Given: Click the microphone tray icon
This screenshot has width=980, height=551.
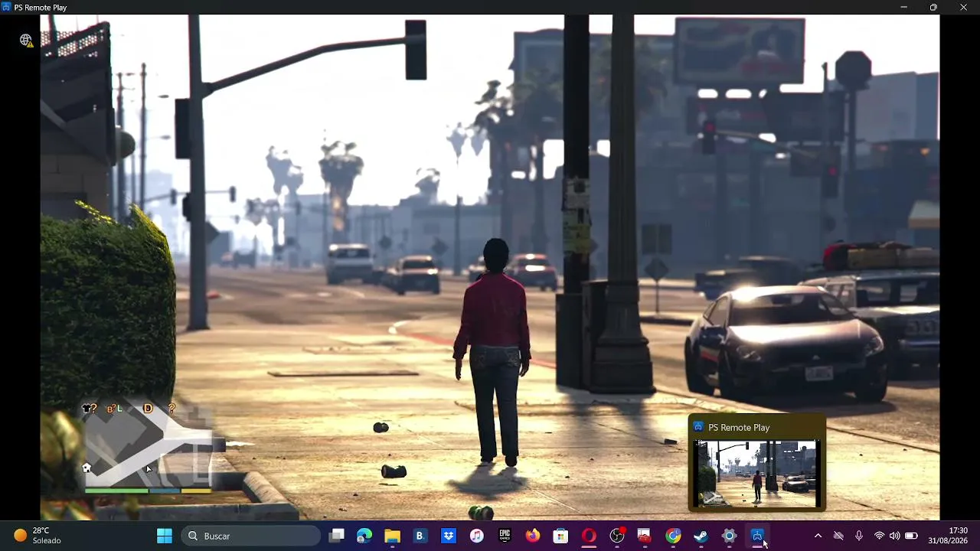Looking at the screenshot, I should pos(859,536).
